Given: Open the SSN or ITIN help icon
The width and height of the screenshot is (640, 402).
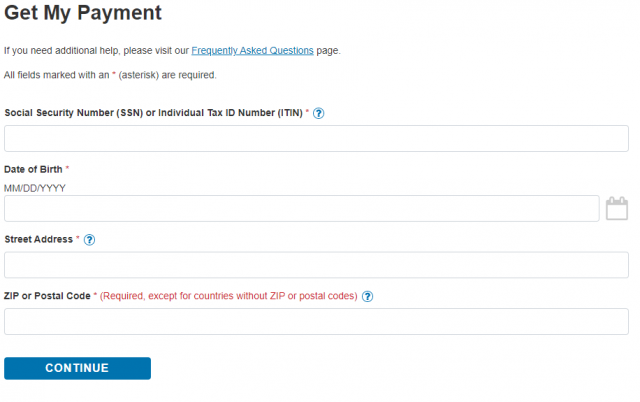Looking at the screenshot, I should [318, 113].
